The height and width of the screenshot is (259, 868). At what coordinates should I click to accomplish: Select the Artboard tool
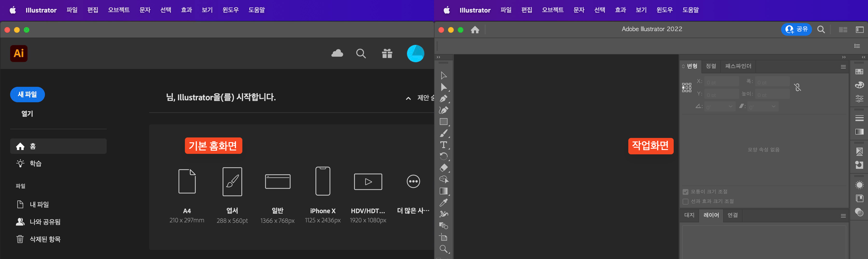443,238
